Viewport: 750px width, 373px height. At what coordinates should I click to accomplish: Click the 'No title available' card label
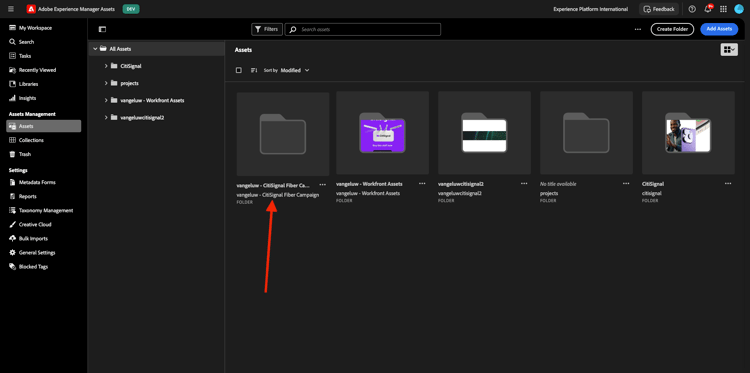click(x=558, y=184)
